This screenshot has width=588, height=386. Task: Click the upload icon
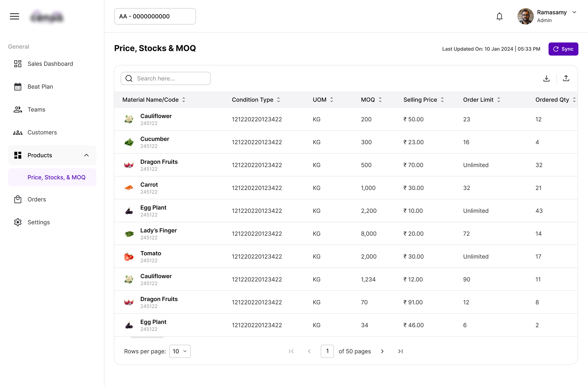566,78
